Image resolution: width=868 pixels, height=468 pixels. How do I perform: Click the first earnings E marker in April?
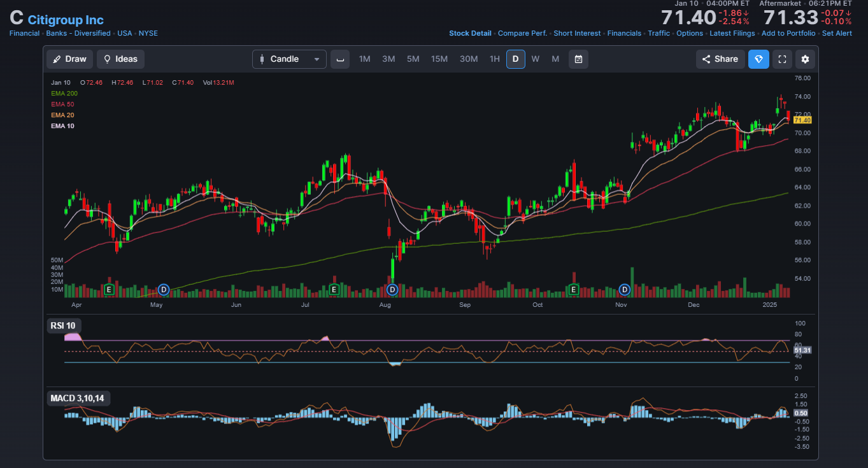(109, 290)
